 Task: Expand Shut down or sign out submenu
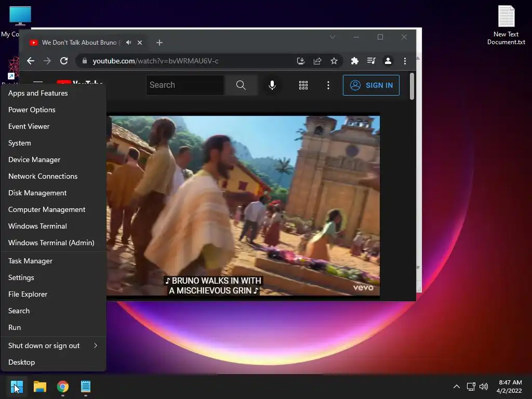(x=54, y=345)
